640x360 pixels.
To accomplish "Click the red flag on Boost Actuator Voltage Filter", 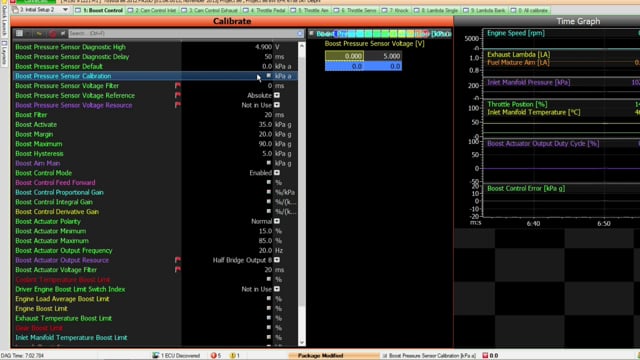I will [178, 270].
